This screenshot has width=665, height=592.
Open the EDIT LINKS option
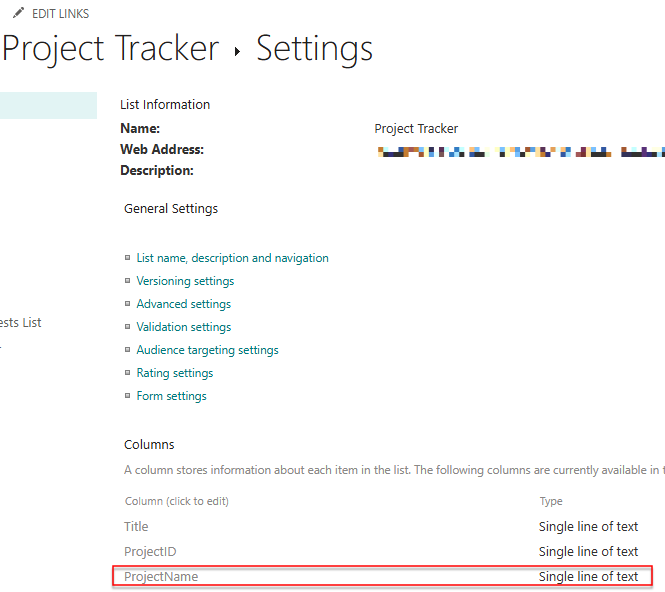click(60, 14)
